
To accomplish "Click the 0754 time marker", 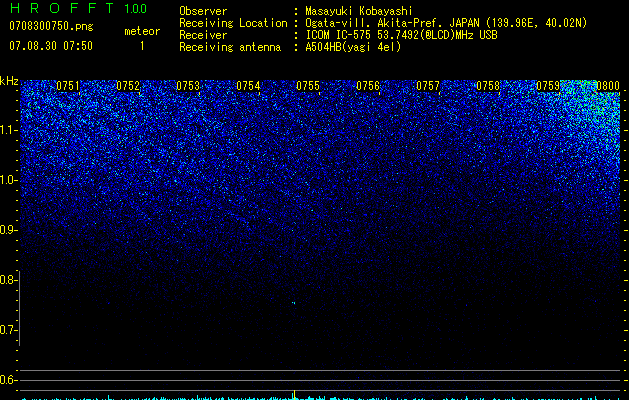I will pyautogui.click(x=248, y=86).
